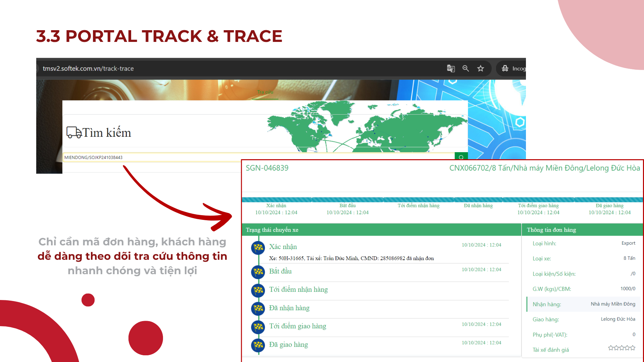Click the Giao hàng value Lelong Đức Hòa
644x362 pixels.
[618, 319]
